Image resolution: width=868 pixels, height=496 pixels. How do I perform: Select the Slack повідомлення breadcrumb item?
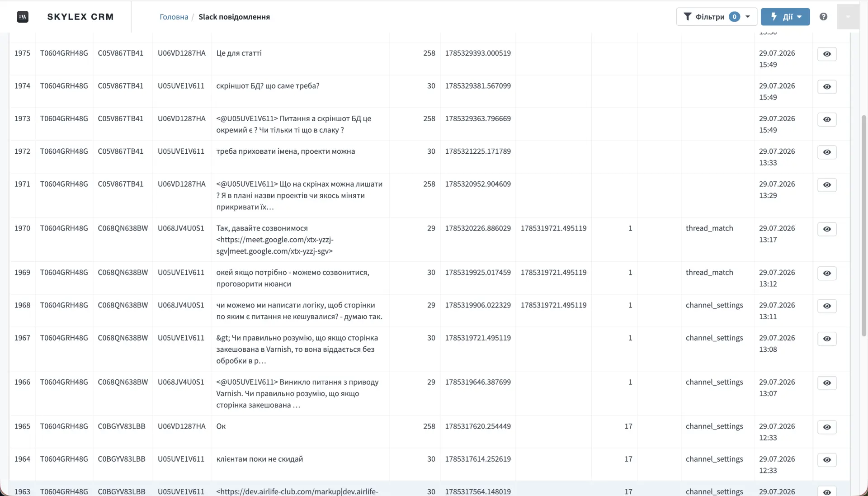[234, 17]
